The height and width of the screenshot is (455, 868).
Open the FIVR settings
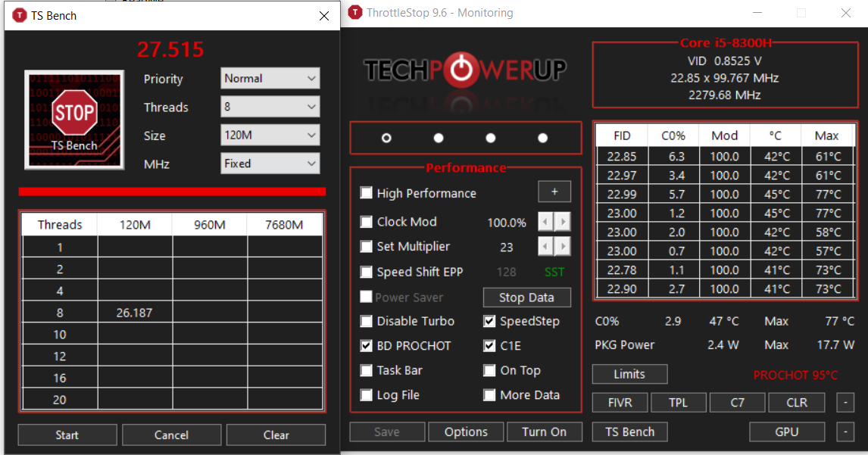point(620,403)
